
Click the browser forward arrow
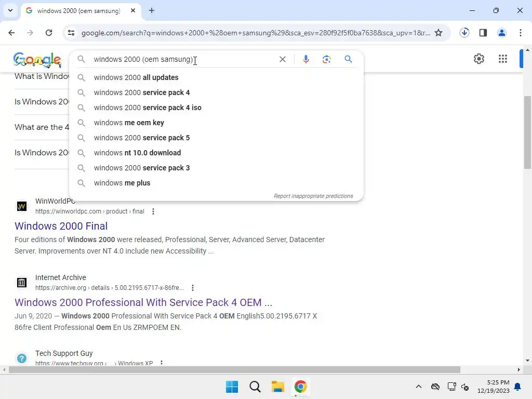30,33
